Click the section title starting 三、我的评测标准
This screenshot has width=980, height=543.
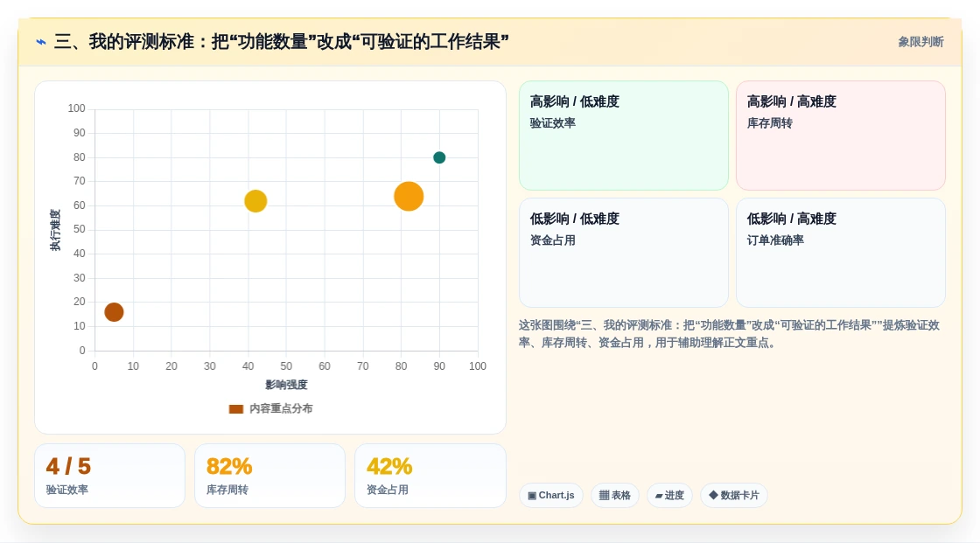281,42
